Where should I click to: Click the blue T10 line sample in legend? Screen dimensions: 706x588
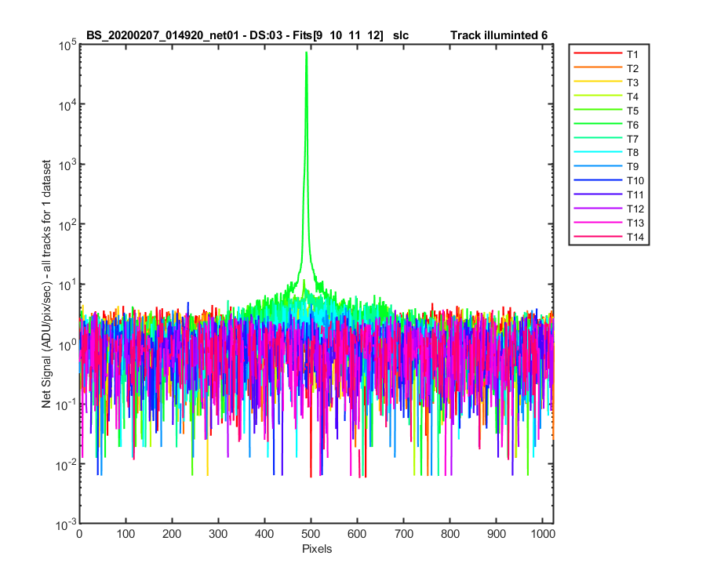pos(598,180)
